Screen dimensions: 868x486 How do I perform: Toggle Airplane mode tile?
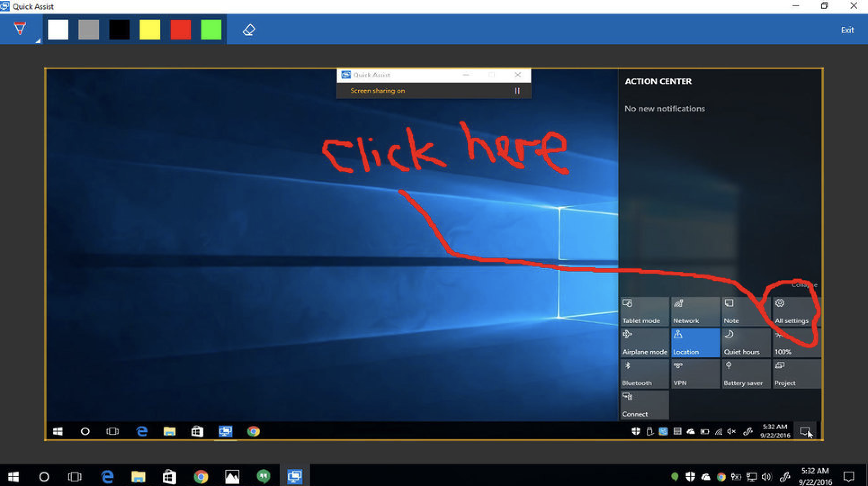(644, 343)
